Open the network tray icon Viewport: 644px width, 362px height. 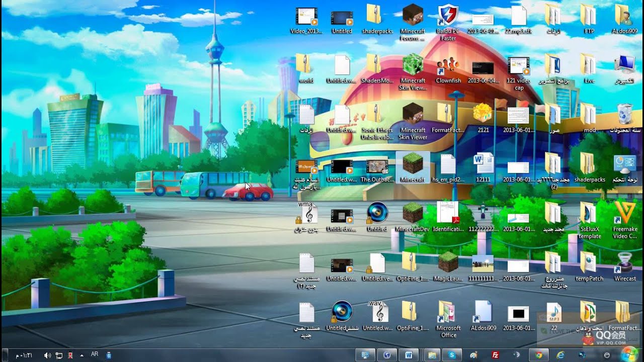(59, 355)
